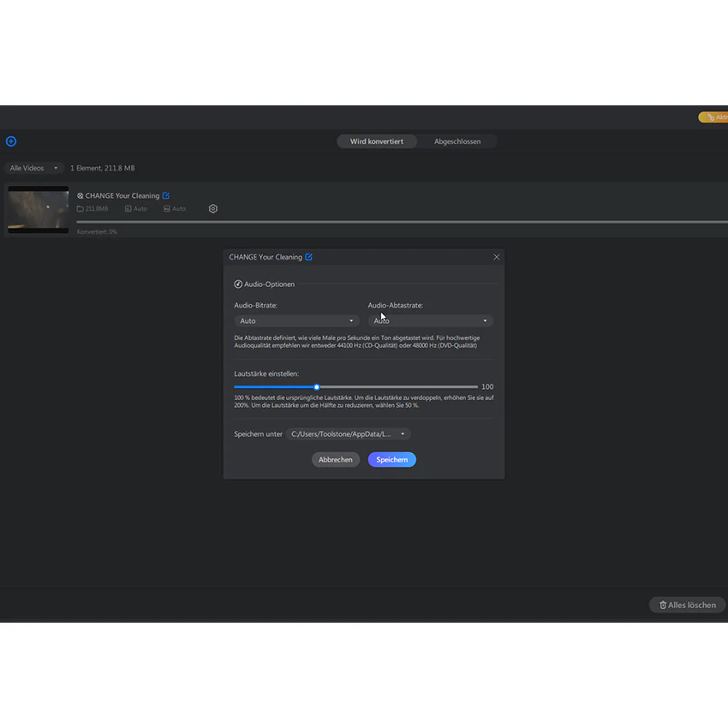728x728 pixels.
Task: Switch to Abgeschlossen tab
Action: pos(457,141)
